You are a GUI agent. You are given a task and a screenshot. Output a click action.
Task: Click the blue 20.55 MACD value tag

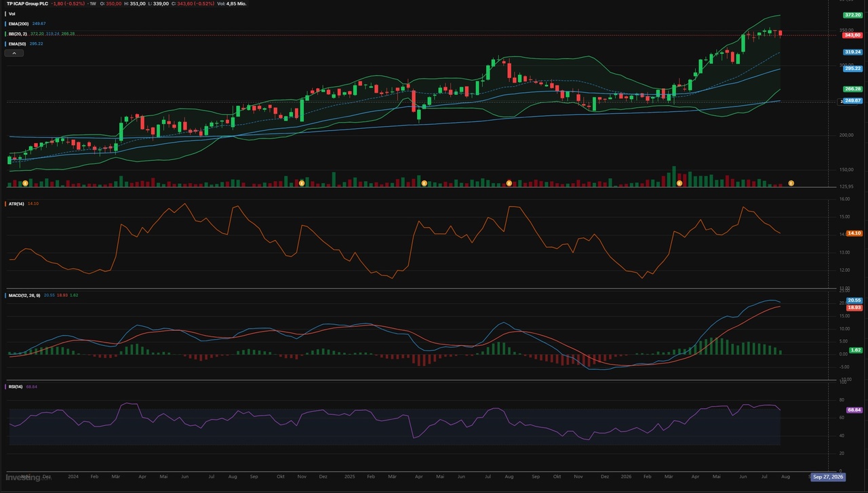[x=854, y=300]
